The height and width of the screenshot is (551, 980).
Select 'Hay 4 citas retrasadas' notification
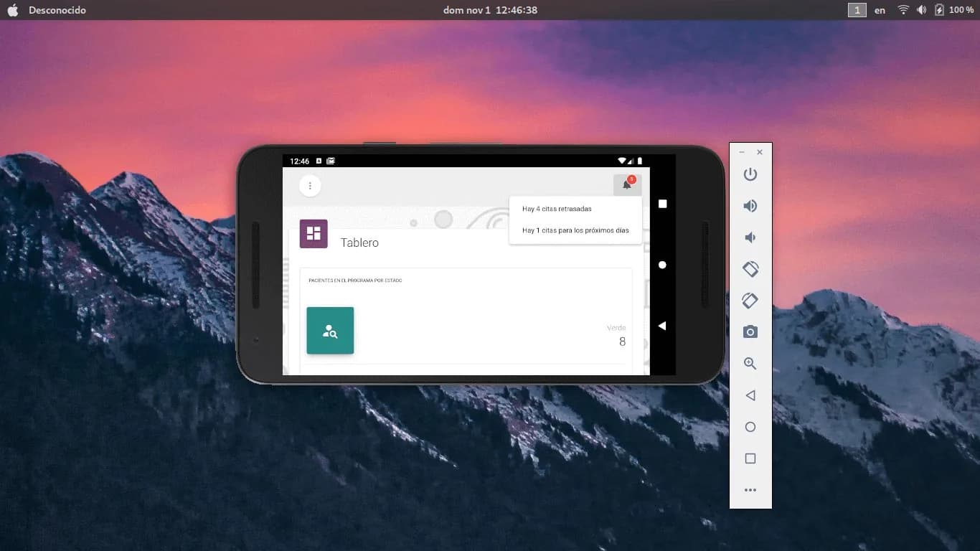557,209
